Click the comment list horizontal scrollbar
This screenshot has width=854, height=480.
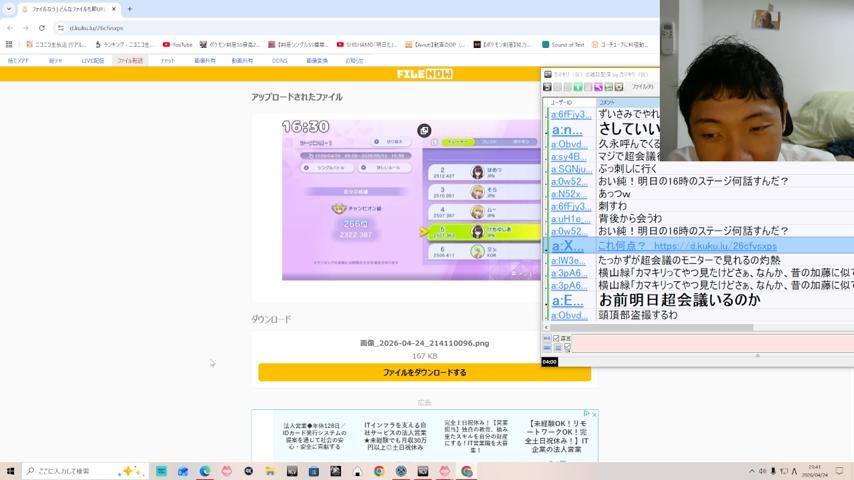click(651, 327)
